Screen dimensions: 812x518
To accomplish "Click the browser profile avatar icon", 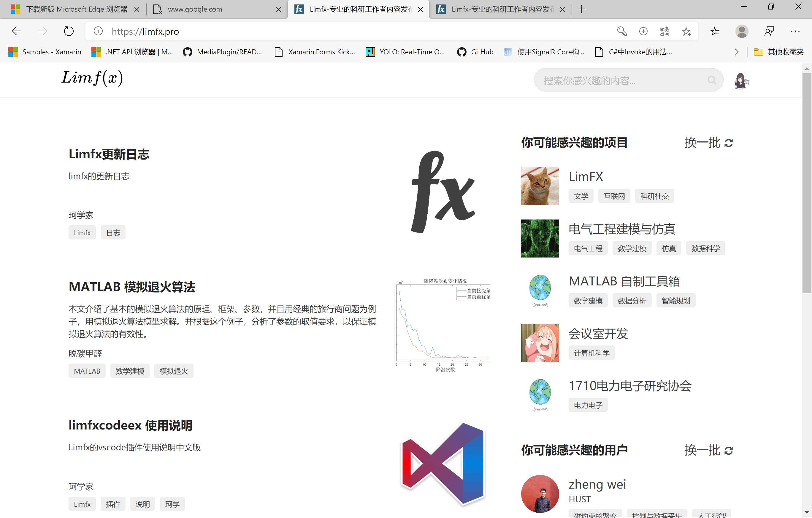I will 742,31.
